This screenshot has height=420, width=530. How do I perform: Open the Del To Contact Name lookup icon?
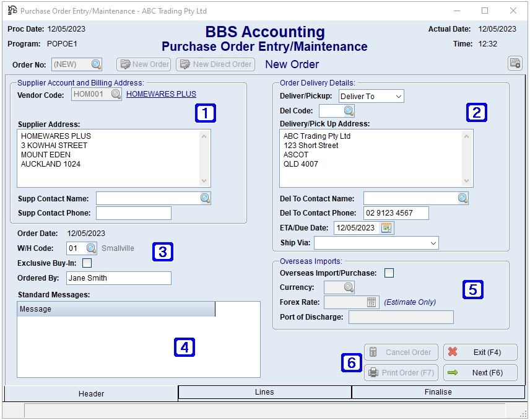(463, 198)
